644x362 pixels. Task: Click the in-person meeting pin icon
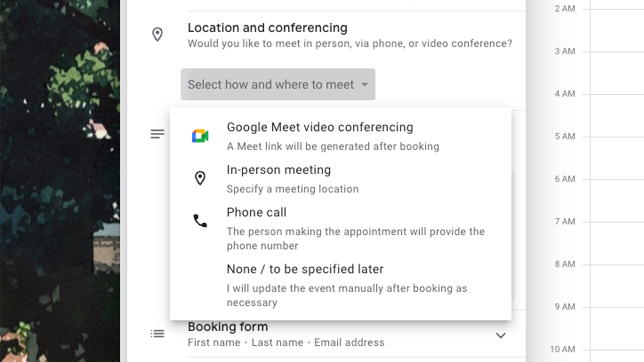click(200, 178)
